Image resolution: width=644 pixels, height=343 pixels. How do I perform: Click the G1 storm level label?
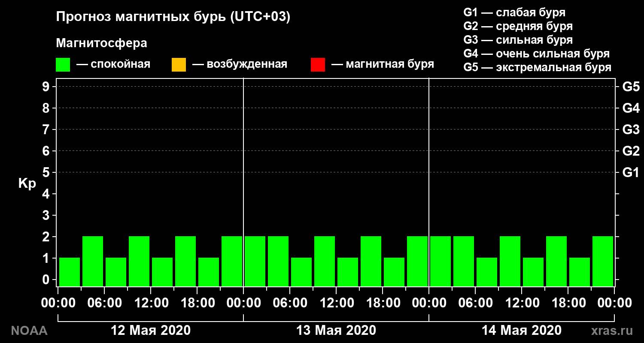click(631, 172)
